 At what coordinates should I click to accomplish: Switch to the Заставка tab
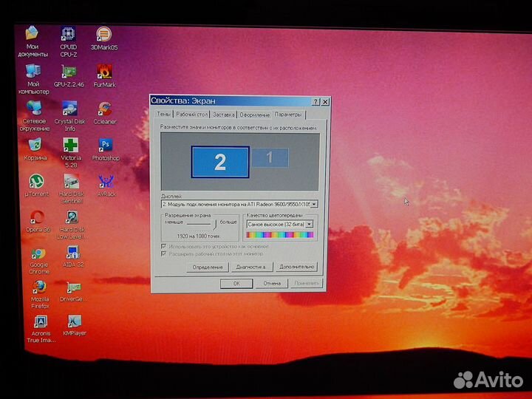click(223, 115)
